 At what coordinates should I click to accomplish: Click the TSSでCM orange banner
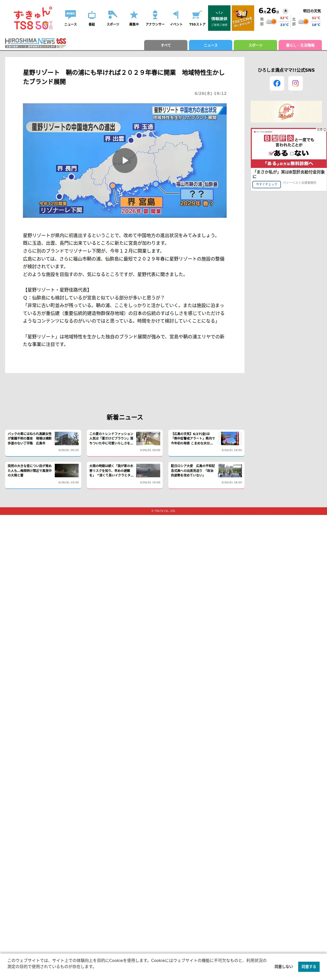[x=243, y=18]
